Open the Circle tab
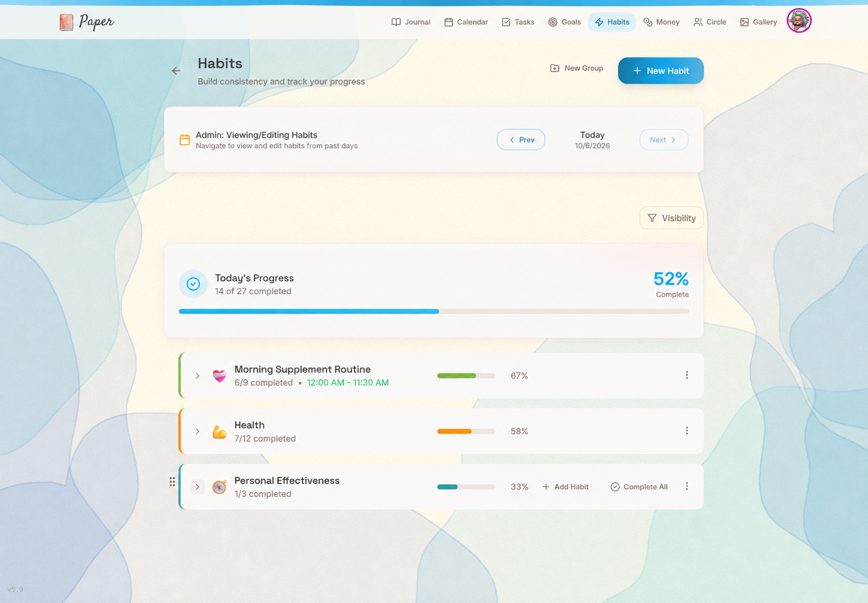 tap(710, 22)
